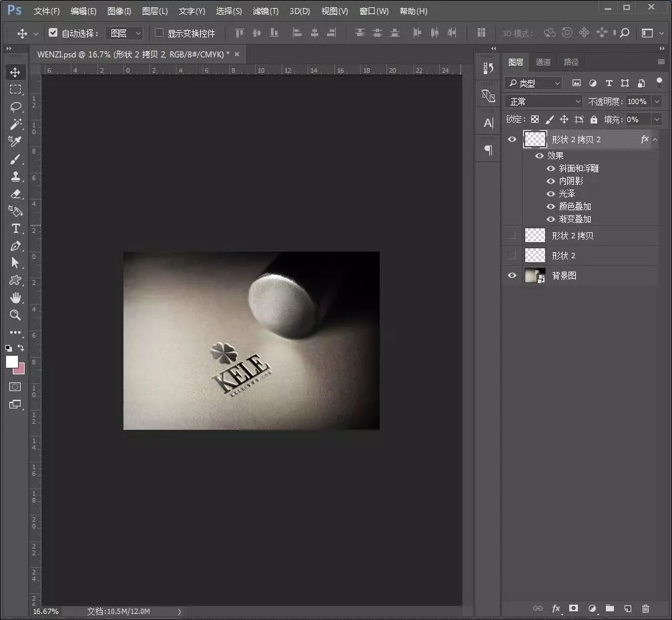Open the 正常 blend mode dropdown

point(545,101)
